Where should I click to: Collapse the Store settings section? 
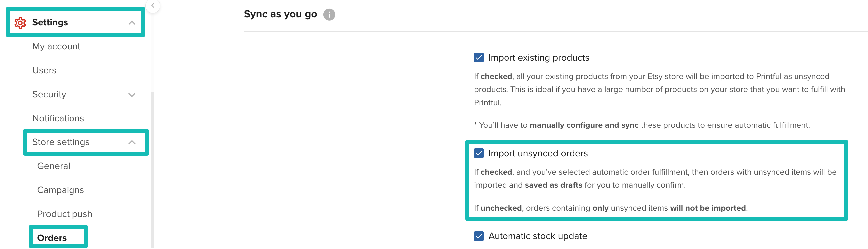tap(132, 142)
